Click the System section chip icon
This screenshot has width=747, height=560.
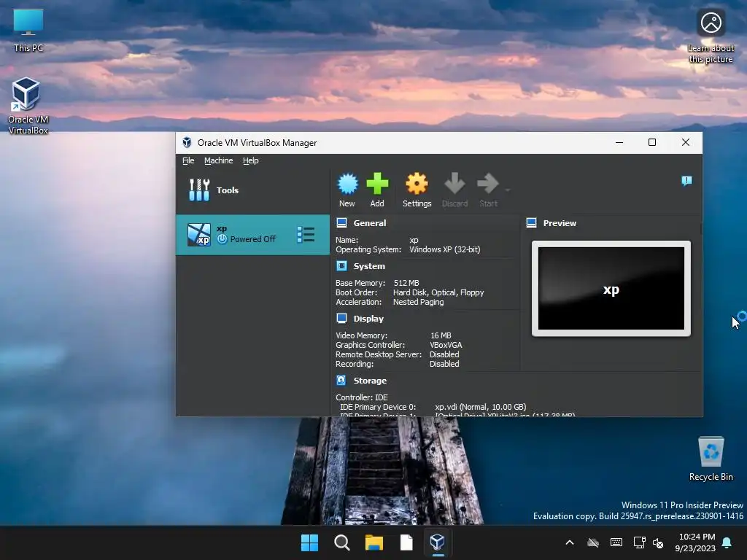341,265
